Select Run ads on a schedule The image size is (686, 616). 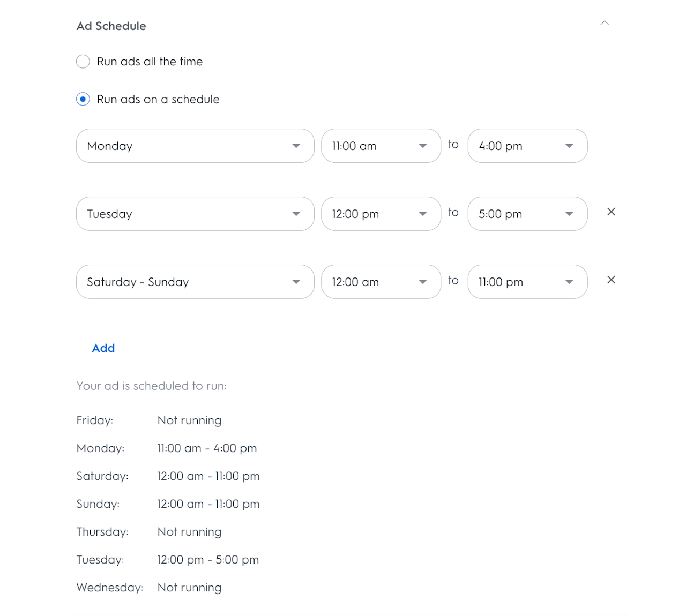tap(83, 99)
